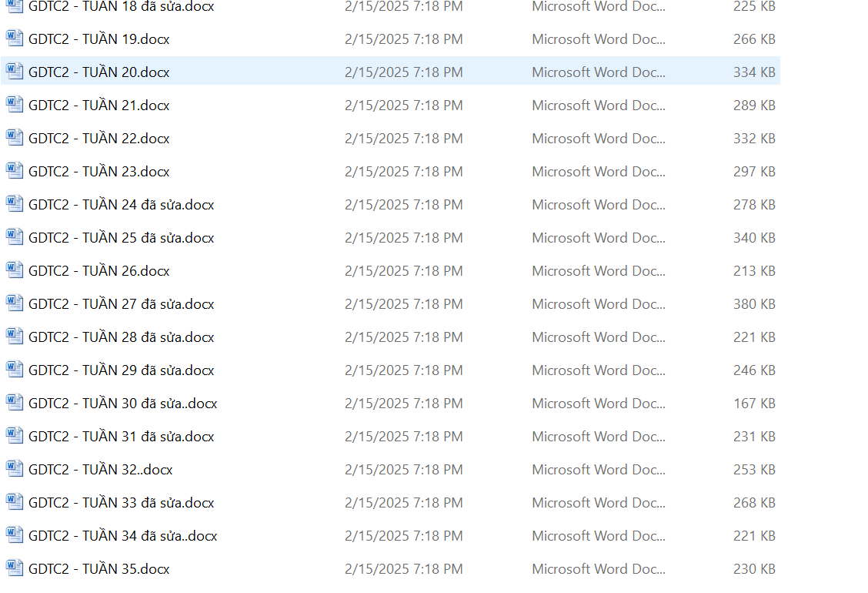Select the Word icon of TUẦN 35.docx
Viewport: 868px width, 593px height.
[15, 568]
